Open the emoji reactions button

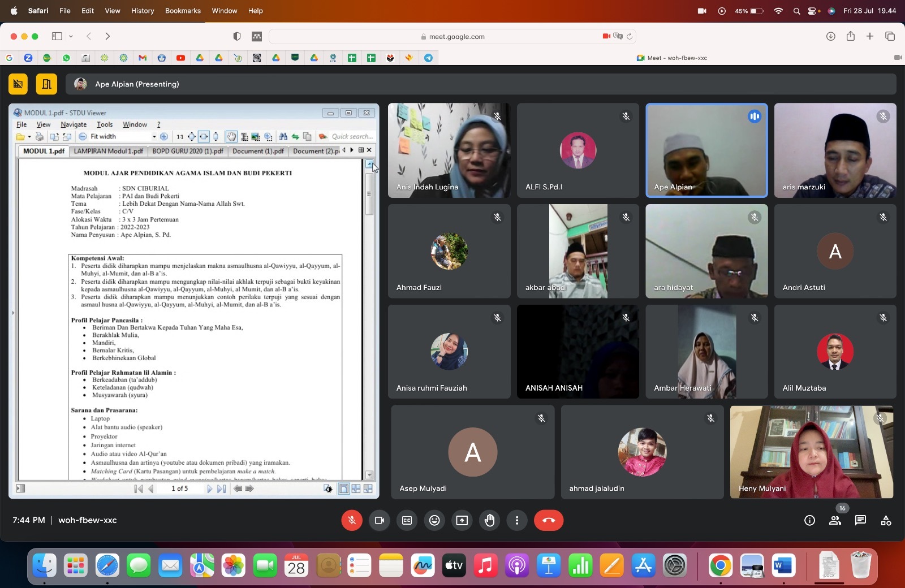434,520
